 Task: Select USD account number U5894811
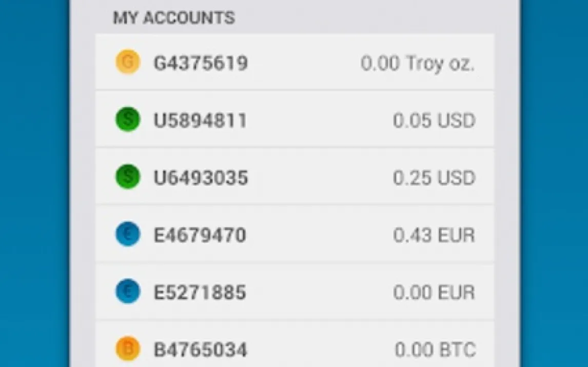(201, 120)
